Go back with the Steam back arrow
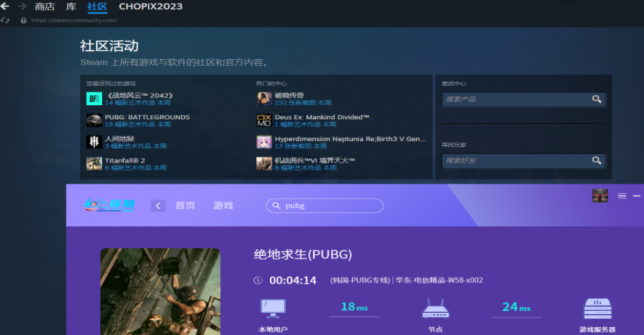The image size is (644, 335). click(5, 6)
